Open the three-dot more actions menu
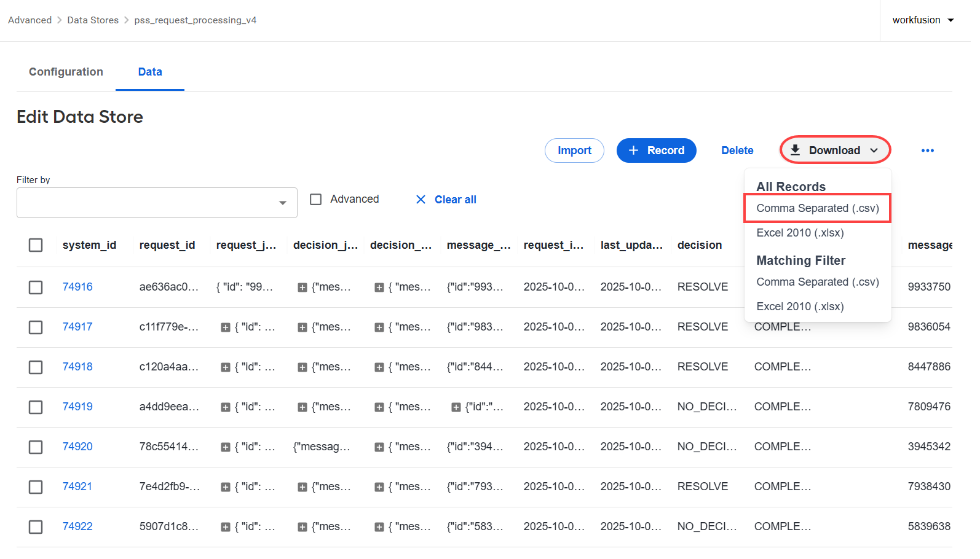This screenshot has height=559, width=980. pos(927,150)
